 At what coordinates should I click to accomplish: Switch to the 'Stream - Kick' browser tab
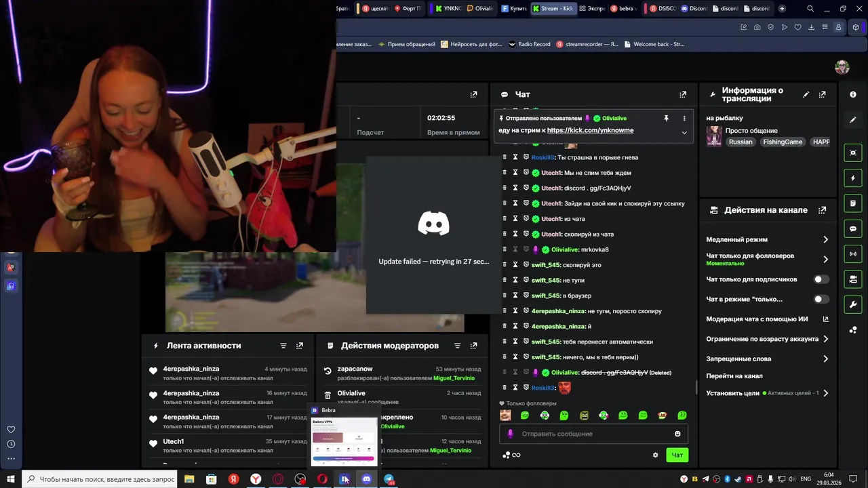pos(553,9)
